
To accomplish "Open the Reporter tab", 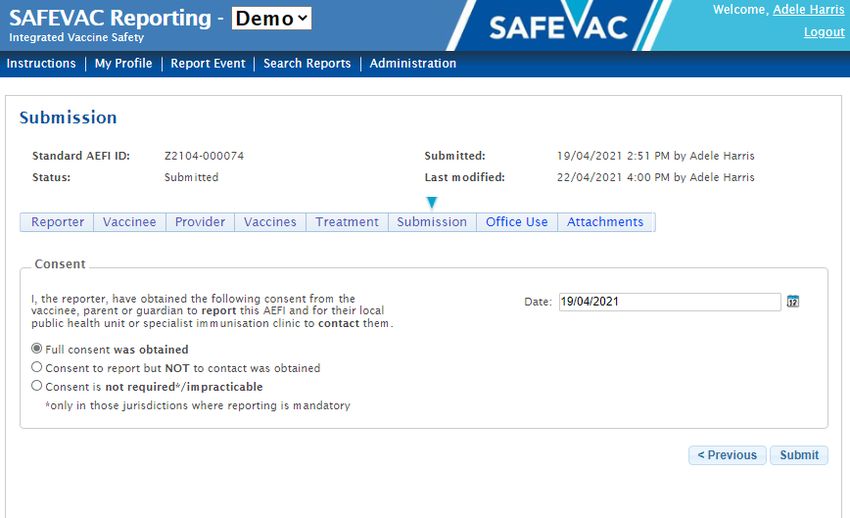I will click(x=57, y=222).
